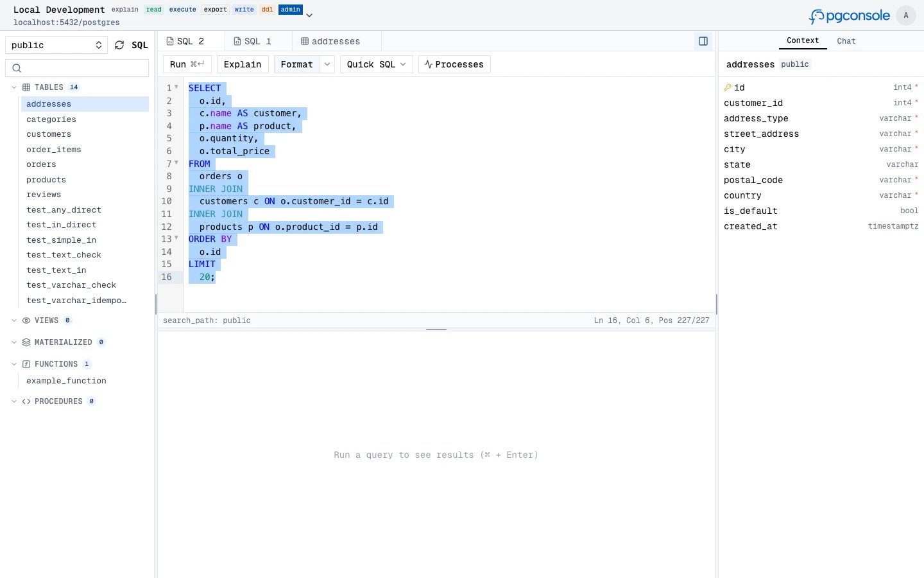Open the Processes view
The width and height of the screenshot is (924, 578).
[x=454, y=64]
